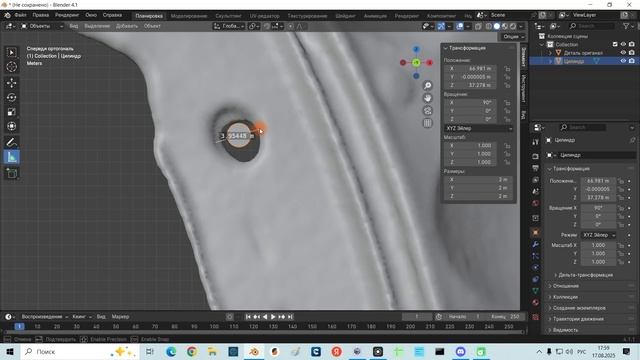The width and height of the screenshot is (640, 360).
Task: Open the Добавить menu in viewport header
Action: (127, 26)
